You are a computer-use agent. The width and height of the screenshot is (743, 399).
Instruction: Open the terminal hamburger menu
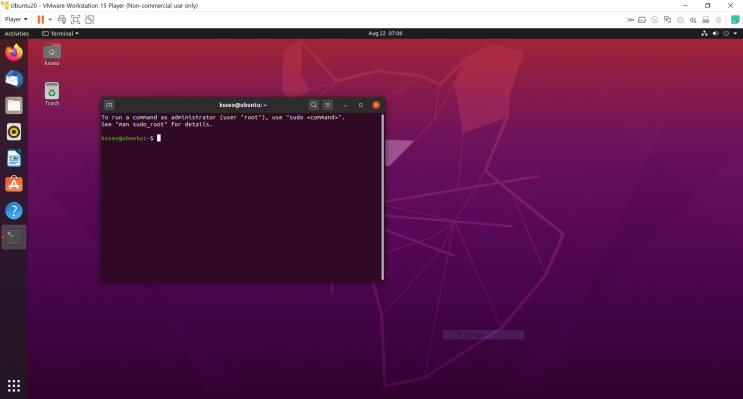click(327, 105)
